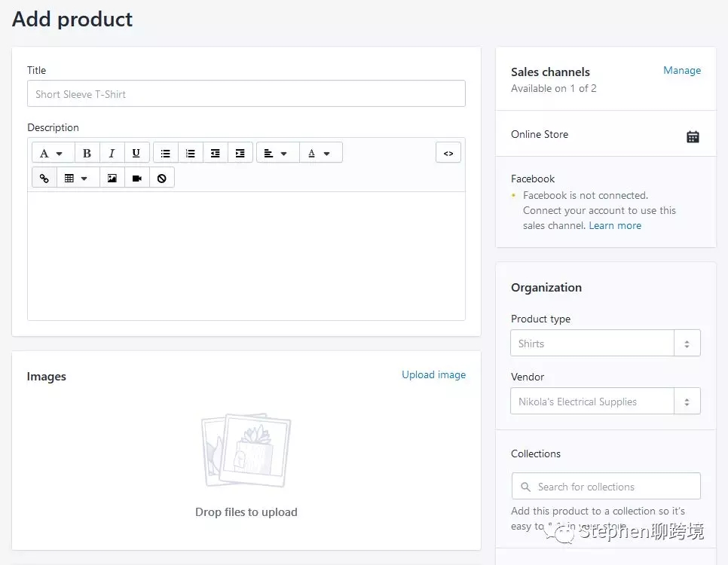This screenshot has width=728, height=565.
Task: Click the Search for collections field
Action: coord(606,486)
